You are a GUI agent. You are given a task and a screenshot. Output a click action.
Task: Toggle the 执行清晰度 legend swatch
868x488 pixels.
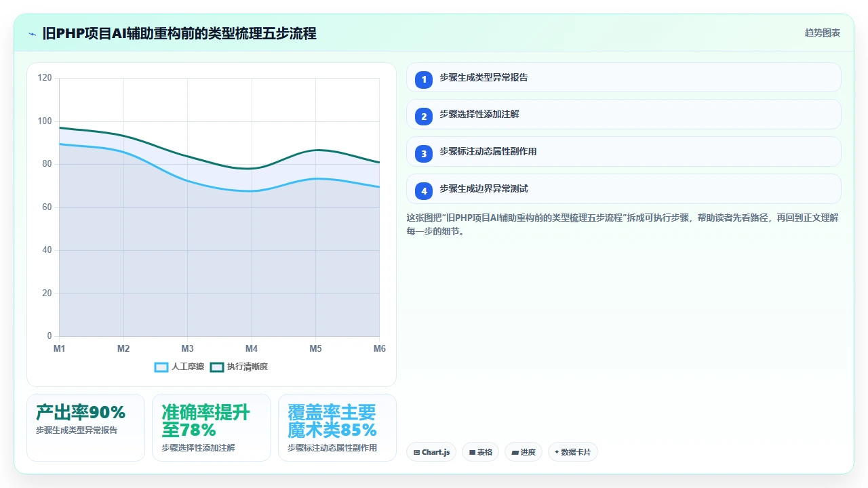click(217, 367)
